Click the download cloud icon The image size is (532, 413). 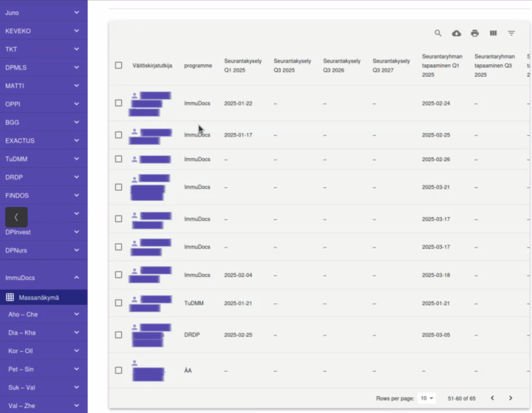pyautogui.click(x=457, y=33)
